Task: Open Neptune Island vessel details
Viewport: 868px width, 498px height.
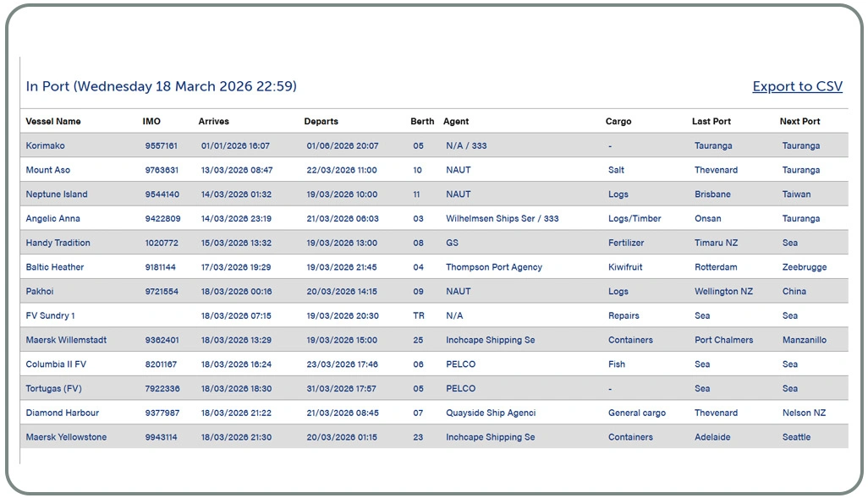Action: click(57, 194)
